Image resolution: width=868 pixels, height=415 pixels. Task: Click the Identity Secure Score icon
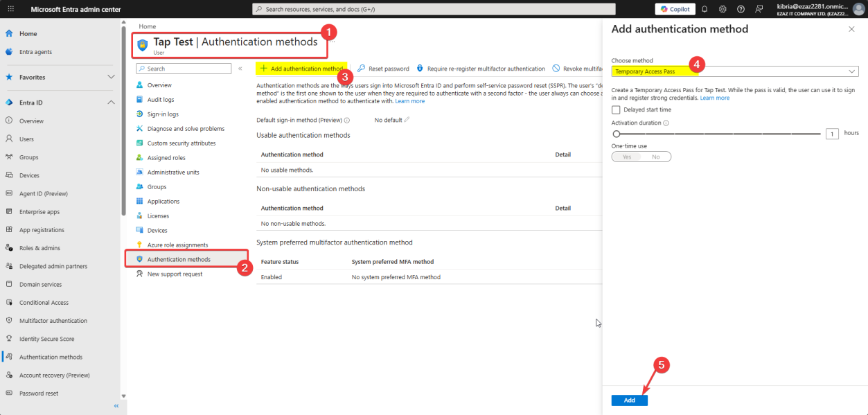(9, 339)
